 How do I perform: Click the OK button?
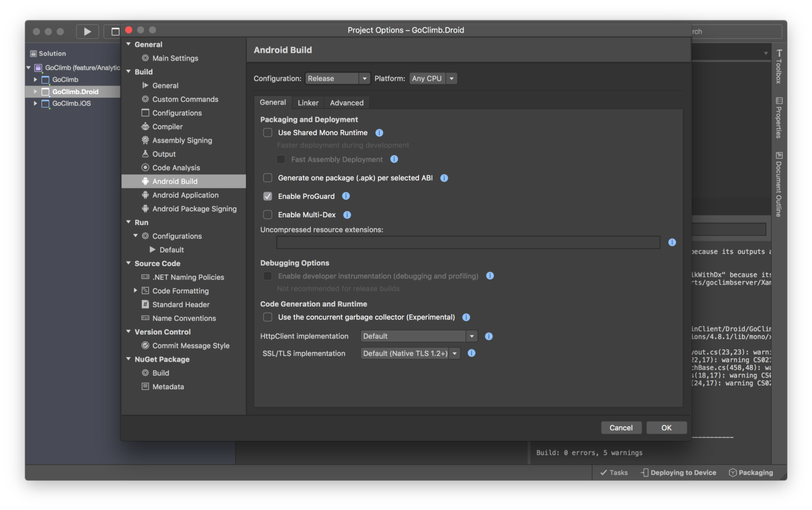(x=666, y=428)
